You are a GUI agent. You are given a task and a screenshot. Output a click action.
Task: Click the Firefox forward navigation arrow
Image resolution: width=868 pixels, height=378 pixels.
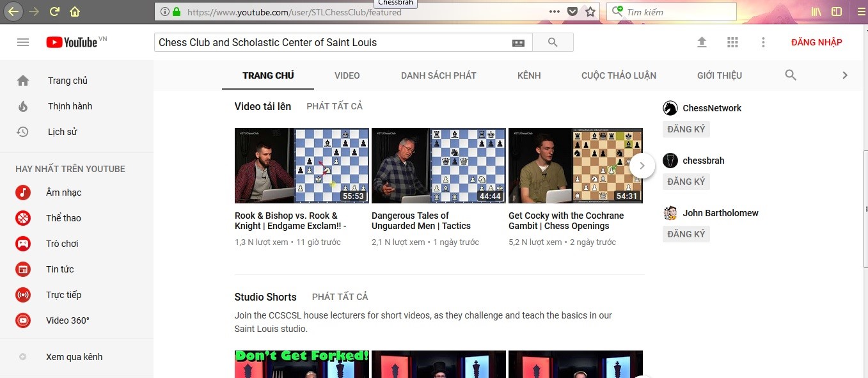(x=34, y=12)
